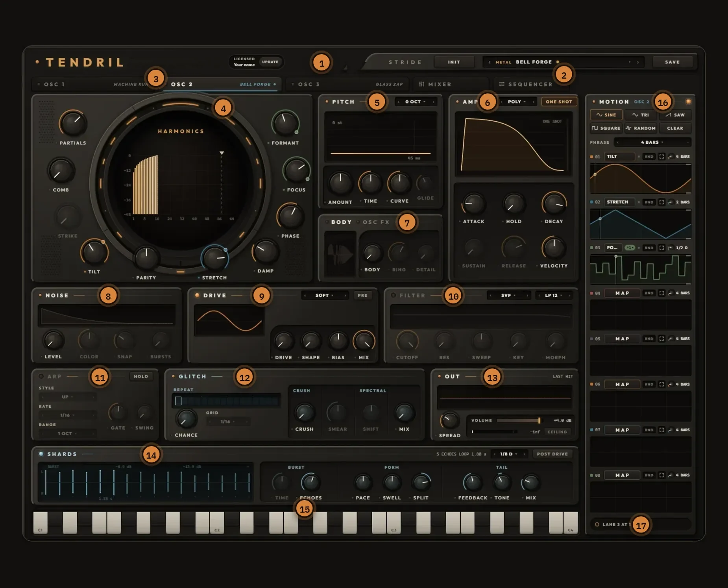Open the Poly voice mode dropdown

(517, 102)
